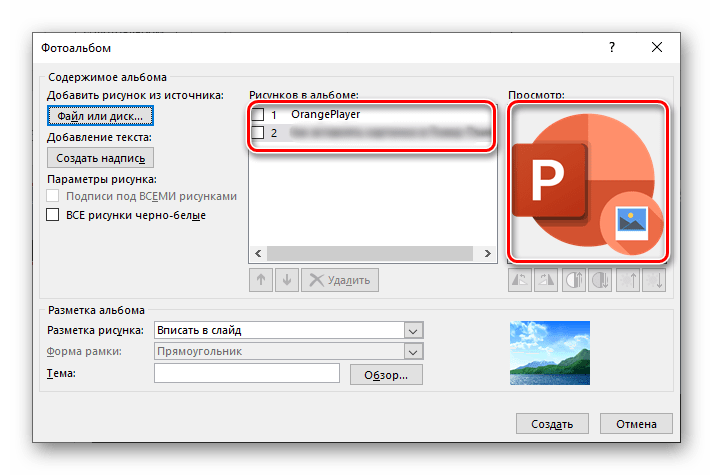Increase picture contrast
Image resolution: width=713 pixels, height=475 pixels.
click(574, 280)
